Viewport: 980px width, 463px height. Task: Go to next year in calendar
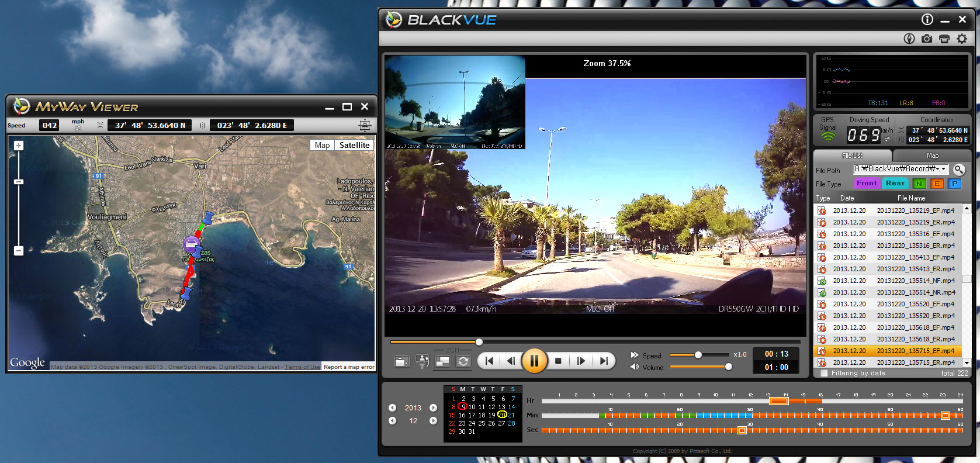pyautogui.click(x=433, y=408)
